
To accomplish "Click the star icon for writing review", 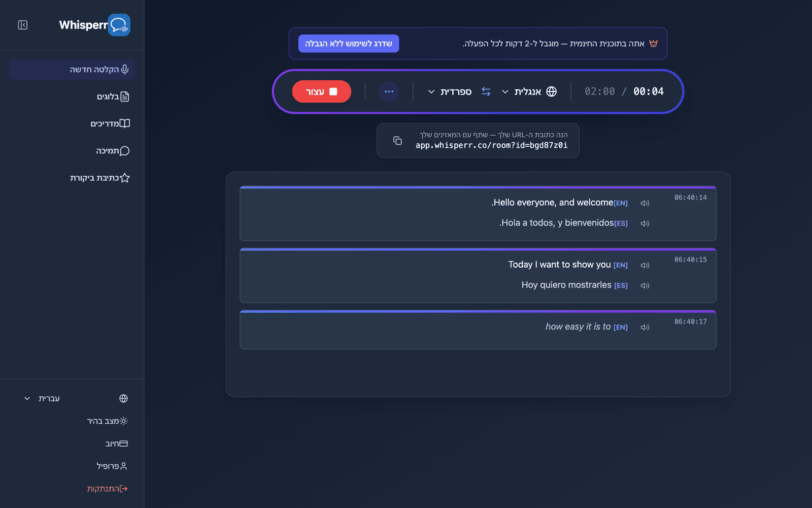I will [125, 178].
